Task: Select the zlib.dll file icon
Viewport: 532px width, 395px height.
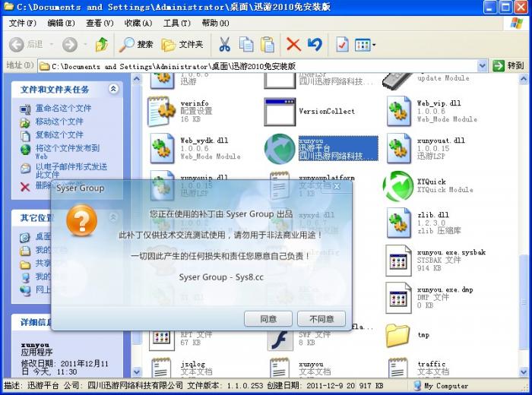Action: pos(398,223)
